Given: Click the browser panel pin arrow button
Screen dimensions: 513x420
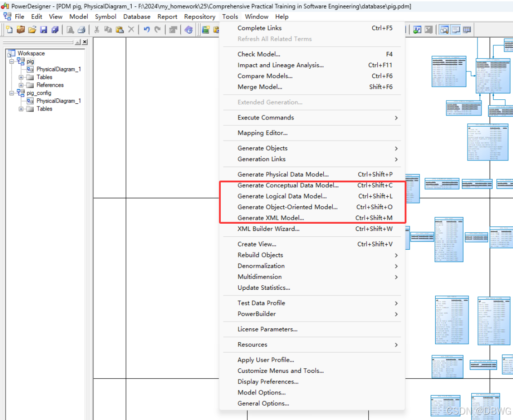Looking at the screenshot, I should pyautogui.click(x=77, y=42).
